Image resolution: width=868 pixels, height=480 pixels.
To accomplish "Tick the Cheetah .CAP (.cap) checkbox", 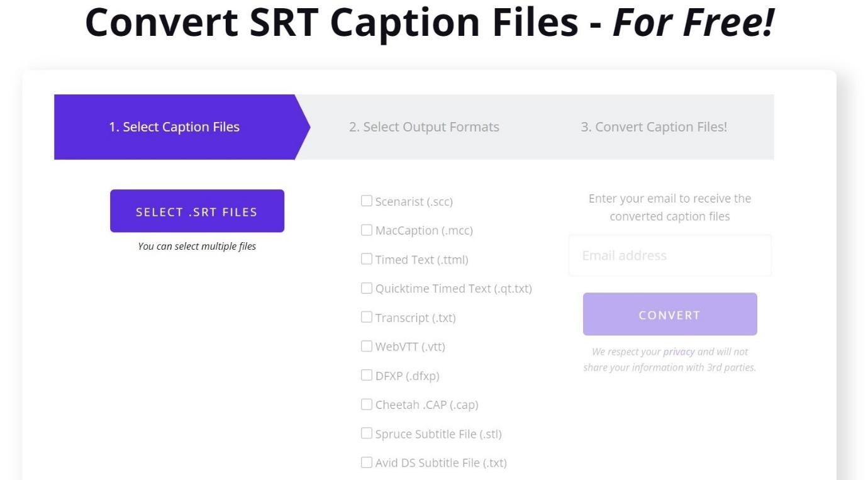I will (x=367, y=405).
